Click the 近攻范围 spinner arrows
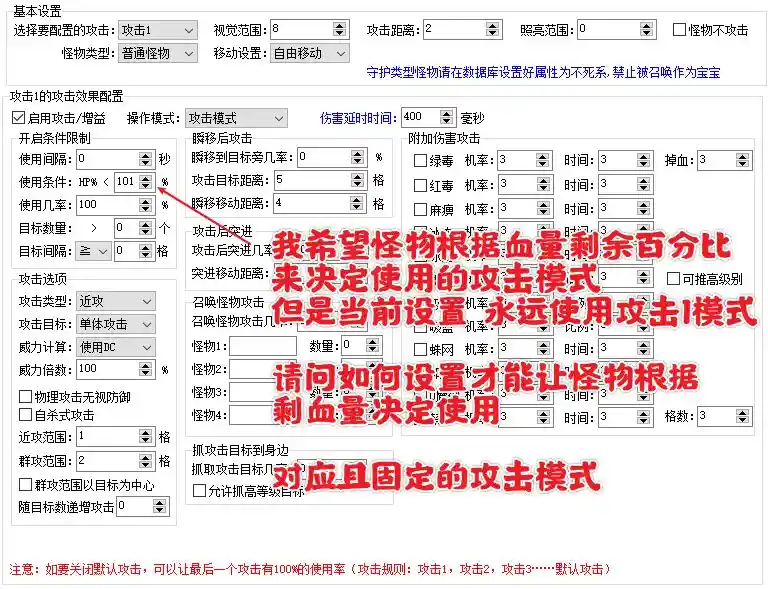The width and height of the screenshot is (768, 589). click(x=145, y=436)
